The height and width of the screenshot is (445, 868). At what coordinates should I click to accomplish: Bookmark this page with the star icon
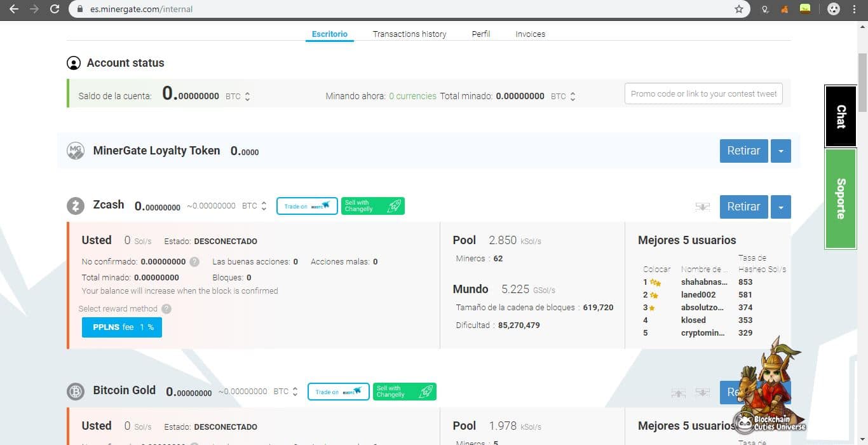click(738, 9)
